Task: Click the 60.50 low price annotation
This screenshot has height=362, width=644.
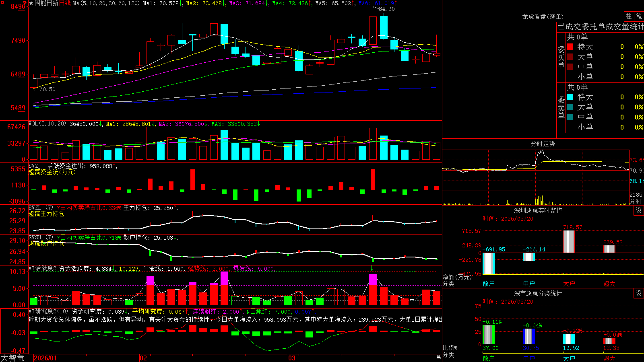Action: click(47, 89)
